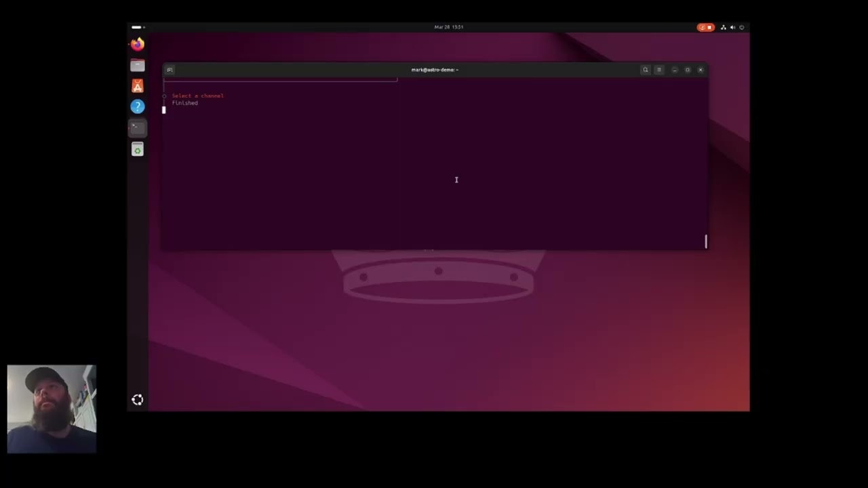Open the Files application icon

pos(138,64)
